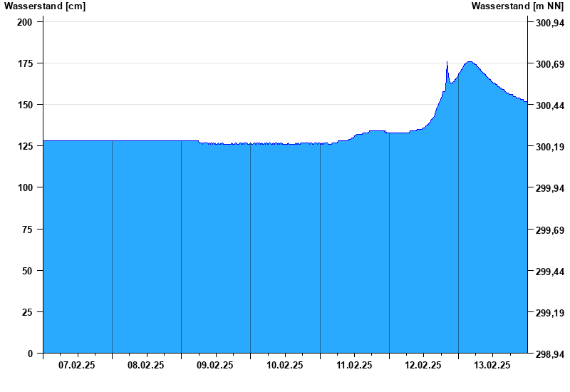
Task: Click the 11.02.25 date label
Action: [354, 365]
